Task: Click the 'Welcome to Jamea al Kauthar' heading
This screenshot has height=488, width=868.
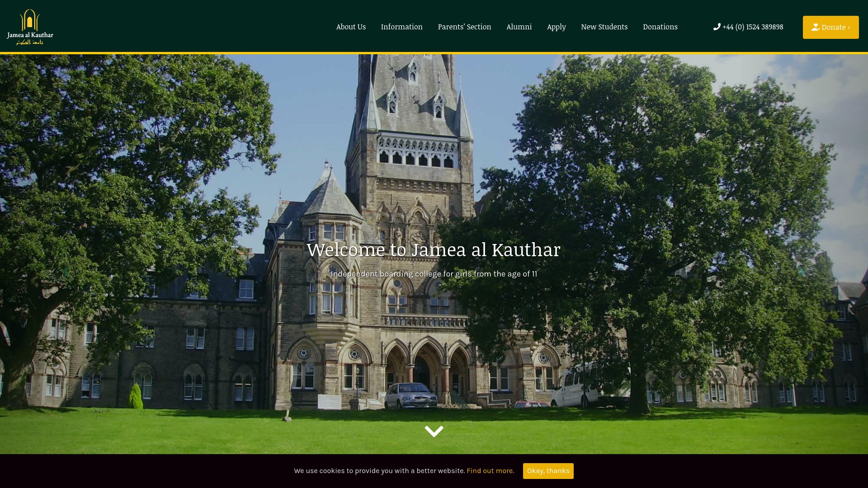Action: click(x=434, y=249)
